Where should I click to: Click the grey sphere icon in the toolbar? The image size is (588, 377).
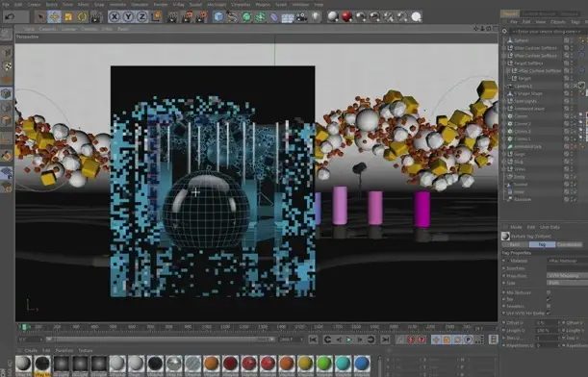(333, 17)
